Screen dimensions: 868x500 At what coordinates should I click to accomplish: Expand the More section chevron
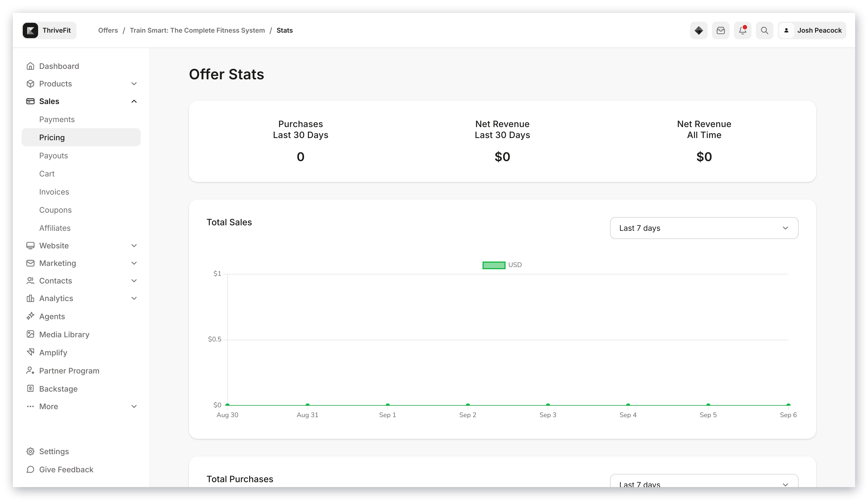click(134, 406)
